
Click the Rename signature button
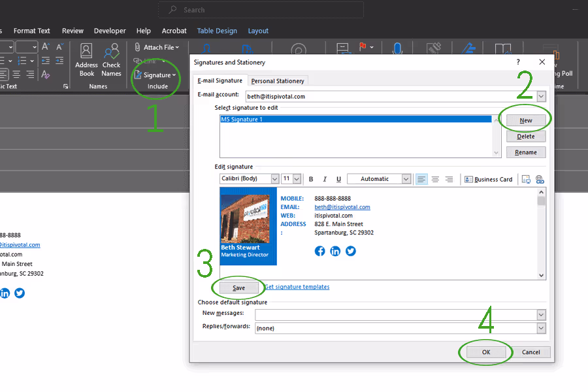click(x=526, y=152)
